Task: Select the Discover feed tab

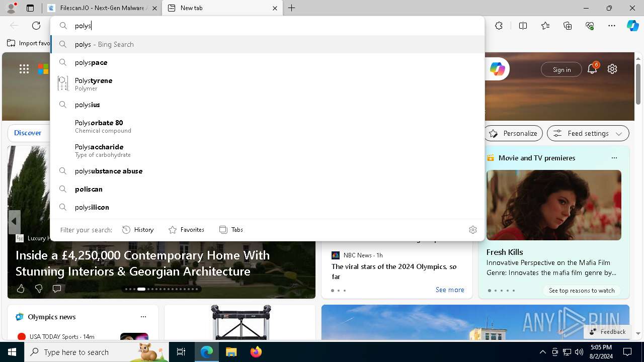Action: pos(28,133)
